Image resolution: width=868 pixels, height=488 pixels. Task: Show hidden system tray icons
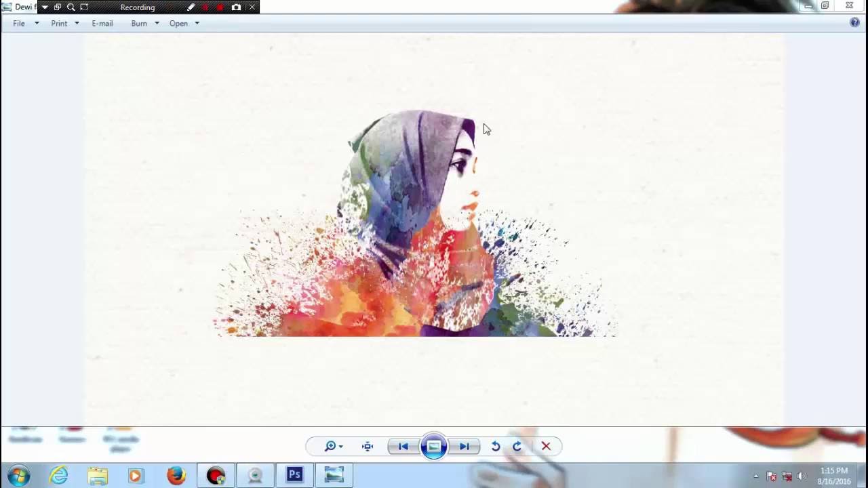click(756, 476)
